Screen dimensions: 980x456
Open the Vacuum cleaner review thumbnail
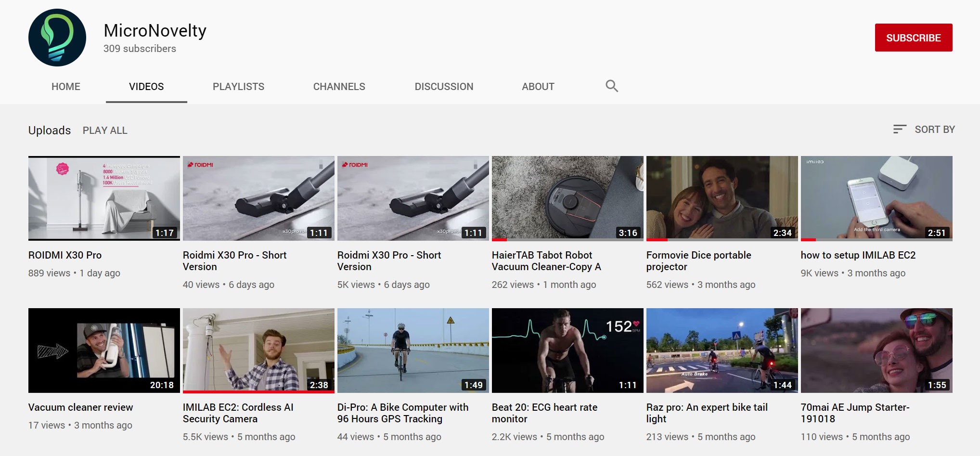pyautogui.click(x=104, y=351)
